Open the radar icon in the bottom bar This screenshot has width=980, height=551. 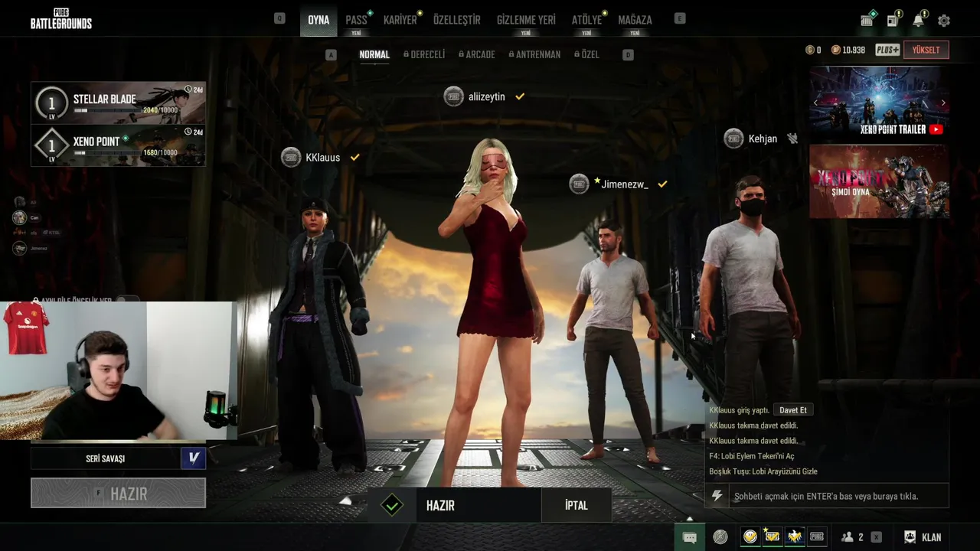(x=720, y=537)
